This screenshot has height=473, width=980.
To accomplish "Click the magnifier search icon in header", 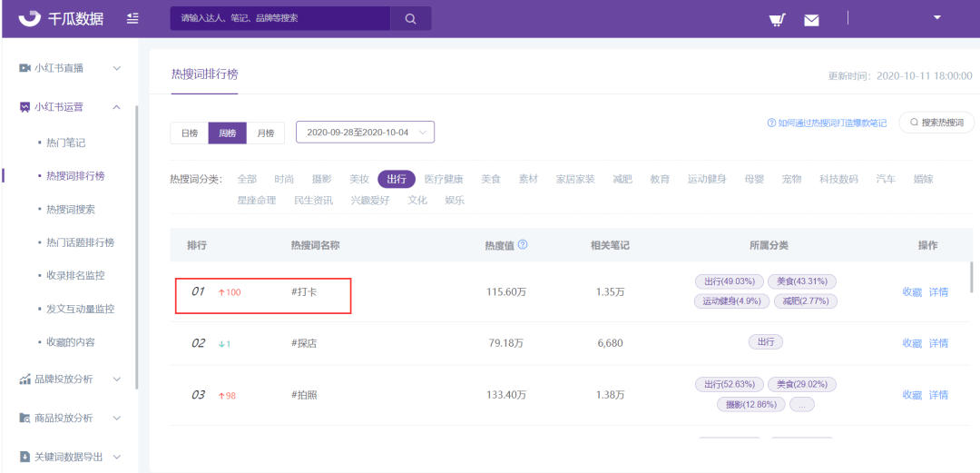I will (410, 18).
